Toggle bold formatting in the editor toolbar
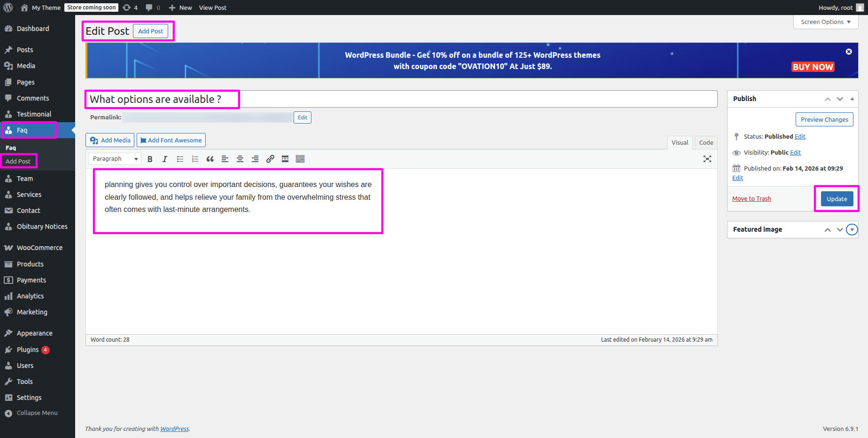This screenshot has width=868, height=438. (150, 159)
